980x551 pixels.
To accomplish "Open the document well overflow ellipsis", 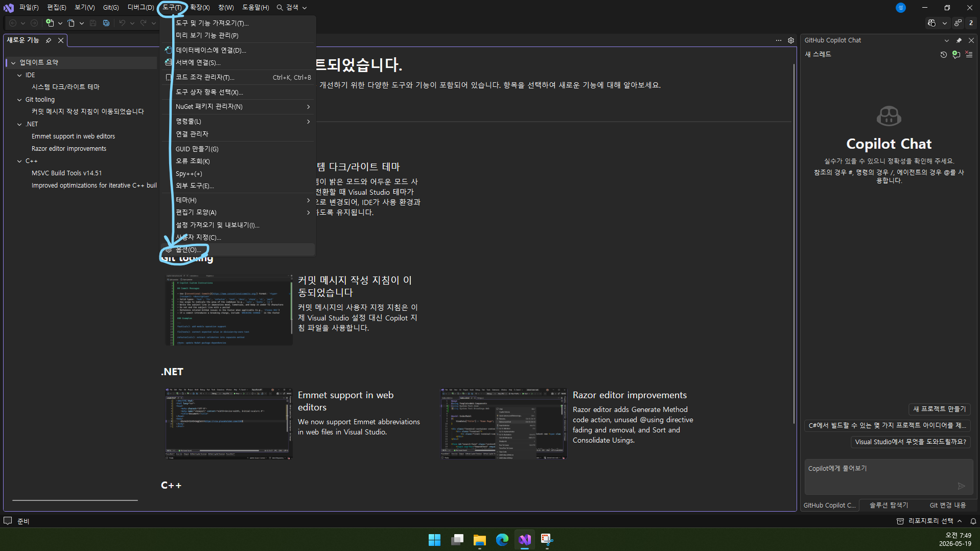I will pyautogui.click(x=779, y=40).
